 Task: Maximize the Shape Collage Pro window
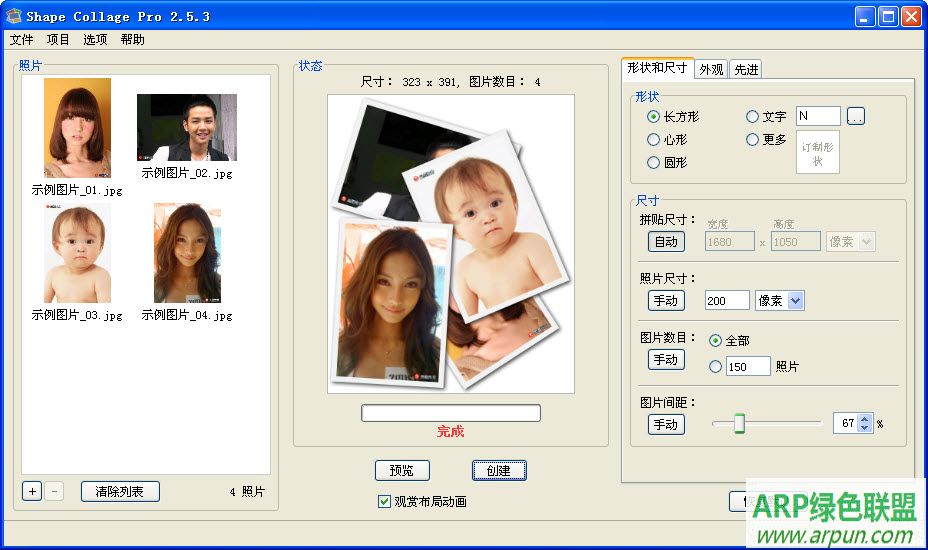pos(888,17)
